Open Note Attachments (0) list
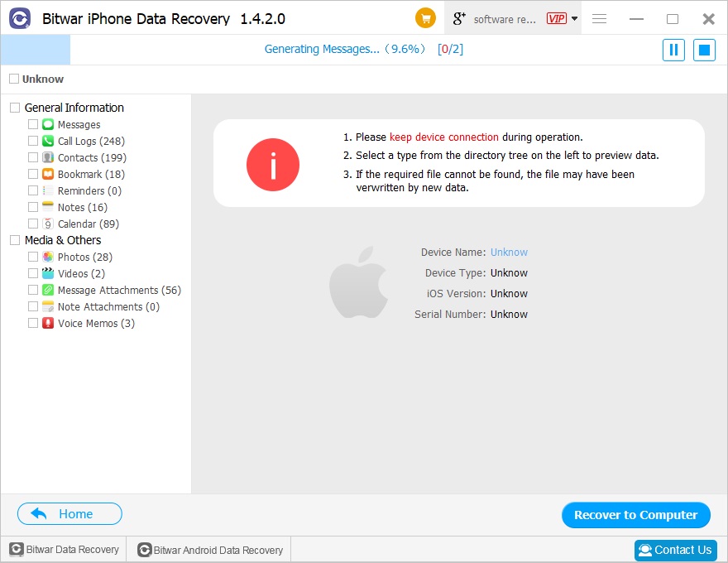 108,307
